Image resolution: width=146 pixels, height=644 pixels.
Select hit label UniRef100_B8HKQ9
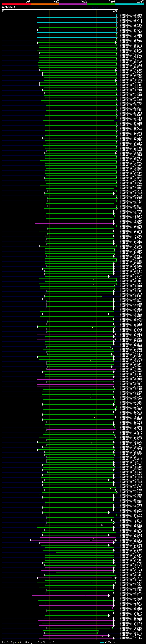tap(131, 151)
